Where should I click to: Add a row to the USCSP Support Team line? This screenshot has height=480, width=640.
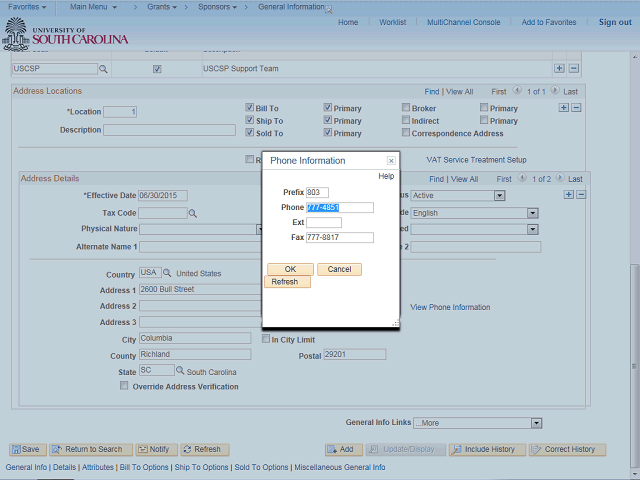(x=559, y=68)
